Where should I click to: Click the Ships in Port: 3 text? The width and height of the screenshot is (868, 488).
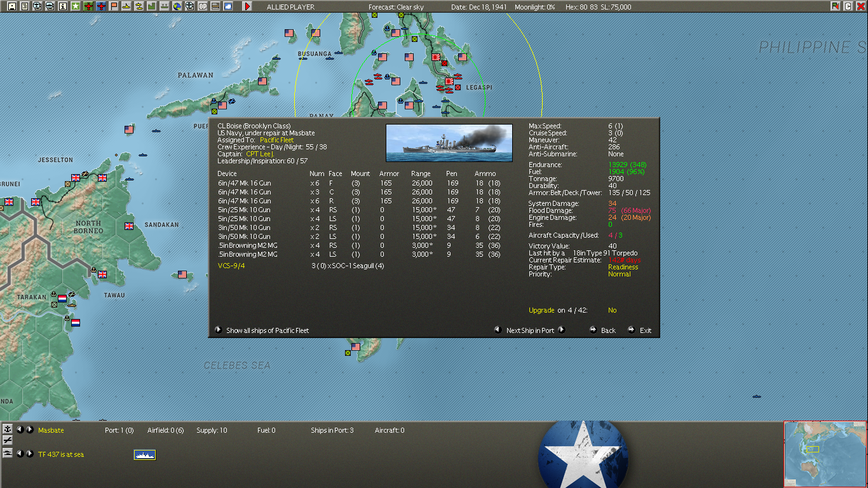[x=332, y=430]
